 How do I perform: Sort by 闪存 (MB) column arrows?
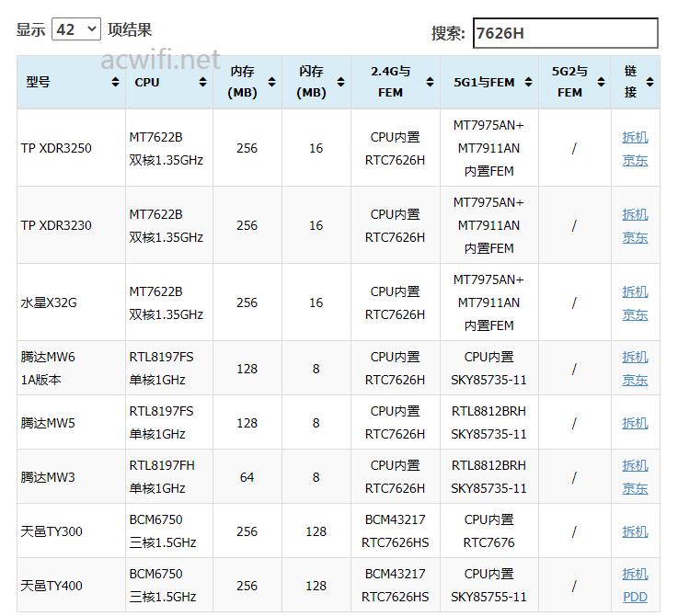[x=340, y=82]
